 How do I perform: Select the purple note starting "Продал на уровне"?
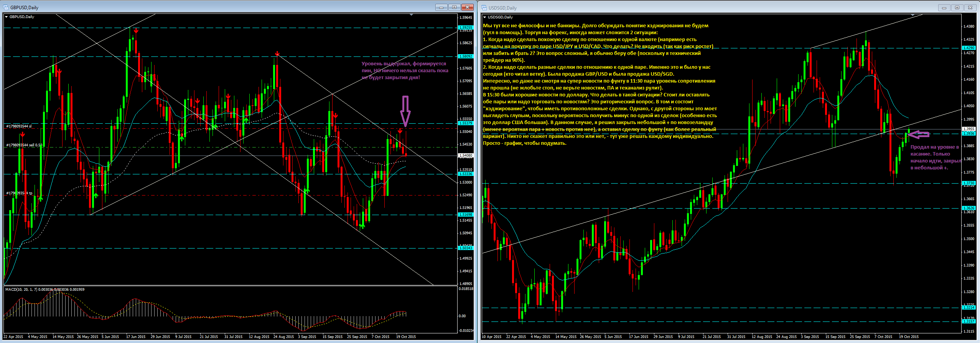936,157
